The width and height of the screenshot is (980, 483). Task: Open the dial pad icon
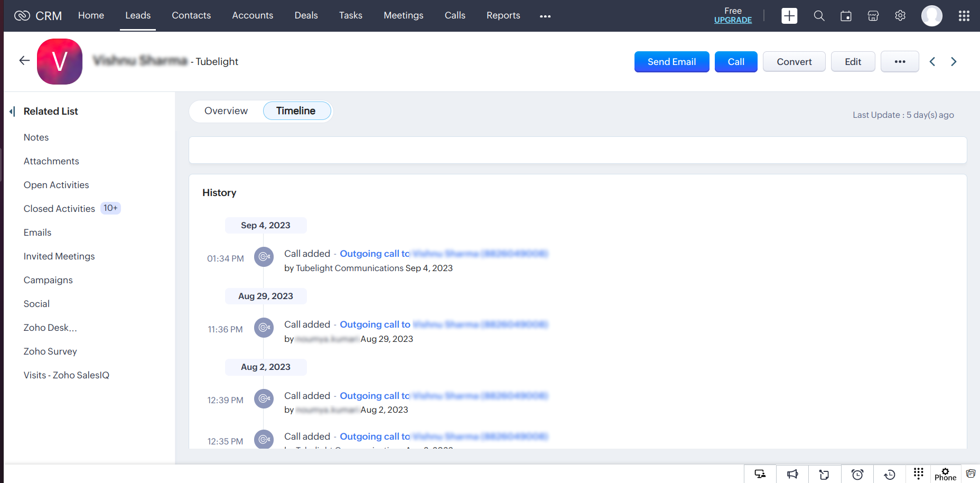[919, 473]
